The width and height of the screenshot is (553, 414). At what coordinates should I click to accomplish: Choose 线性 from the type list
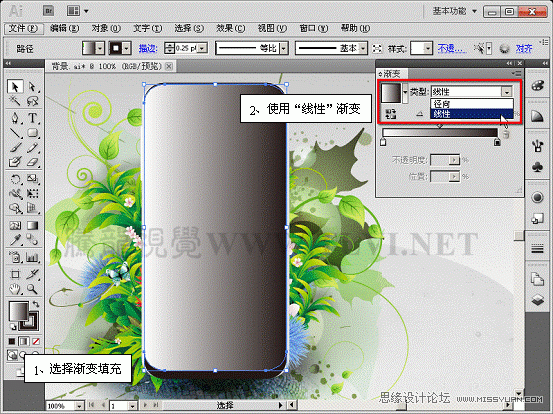472,114
